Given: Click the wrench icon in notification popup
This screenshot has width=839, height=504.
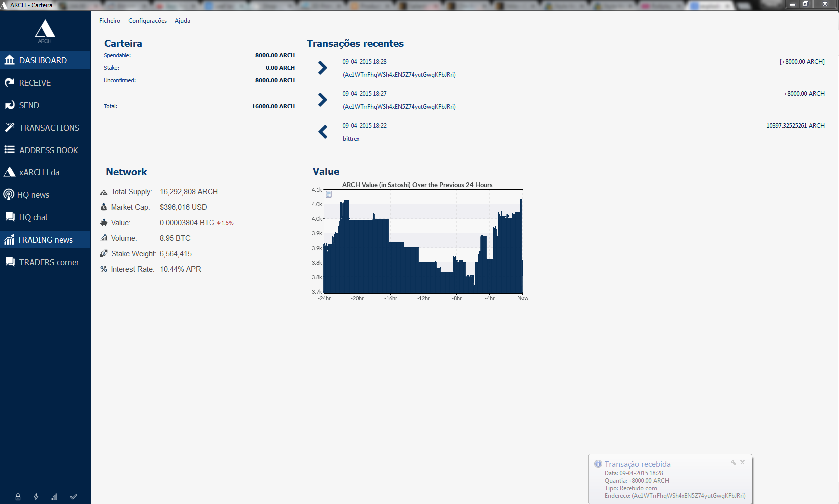Looking at the screenshot, I should [733, 462].
